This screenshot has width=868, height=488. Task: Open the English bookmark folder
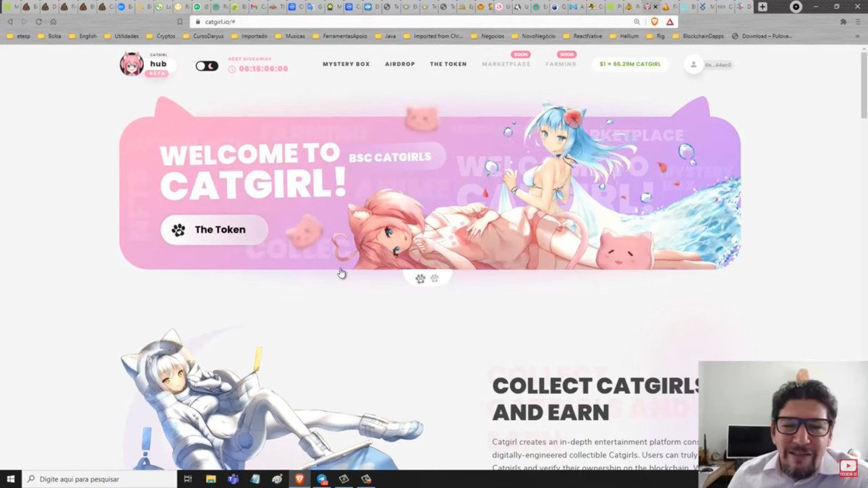pyautogui.click(x=82, y=35)
